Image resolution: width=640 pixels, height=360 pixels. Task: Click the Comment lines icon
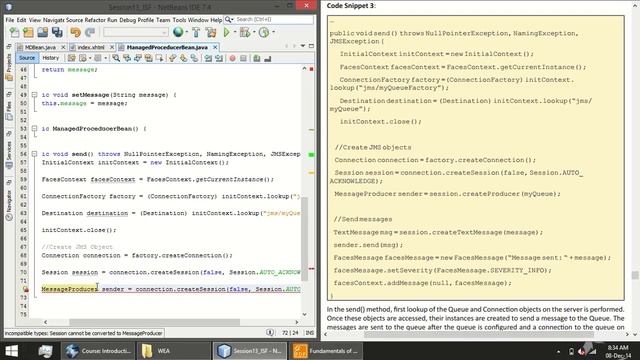point(257,58)
